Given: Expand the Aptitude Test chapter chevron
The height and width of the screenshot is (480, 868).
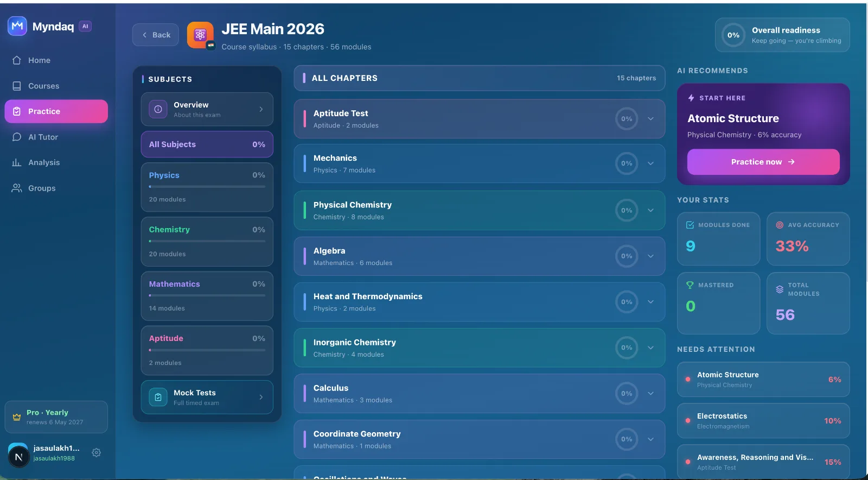Looking at the screenshot, I should tap(650, 119).
